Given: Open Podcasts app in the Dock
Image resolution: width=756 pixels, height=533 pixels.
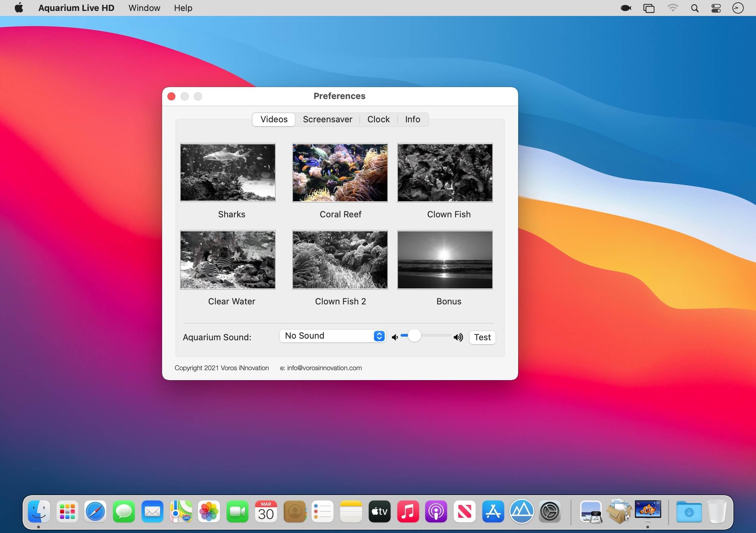Looking at the screenshot, I should click(x=436, y=511).
